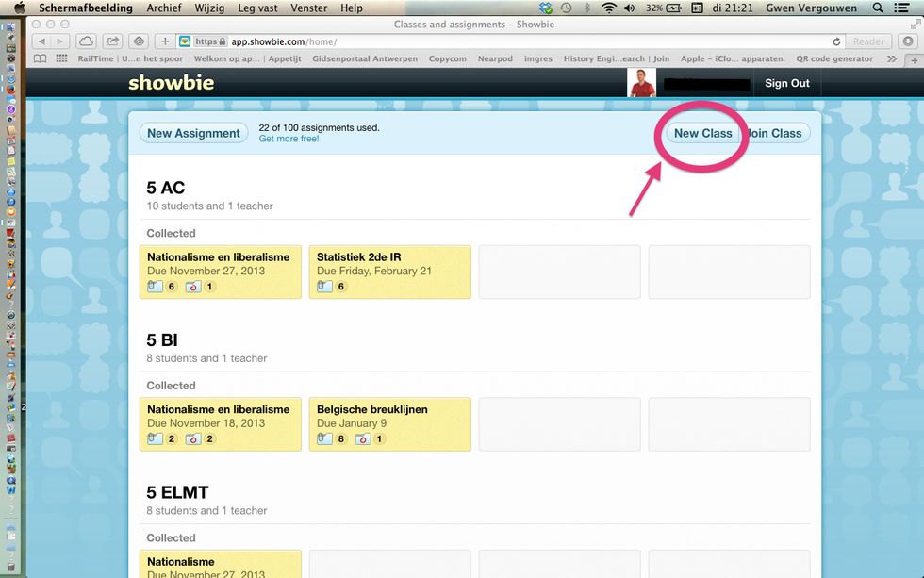The image size is (924, 578).
Task: Expand hidden bookmarks with the double chevron
Action: pyautogui.click(x=892, y=58)
